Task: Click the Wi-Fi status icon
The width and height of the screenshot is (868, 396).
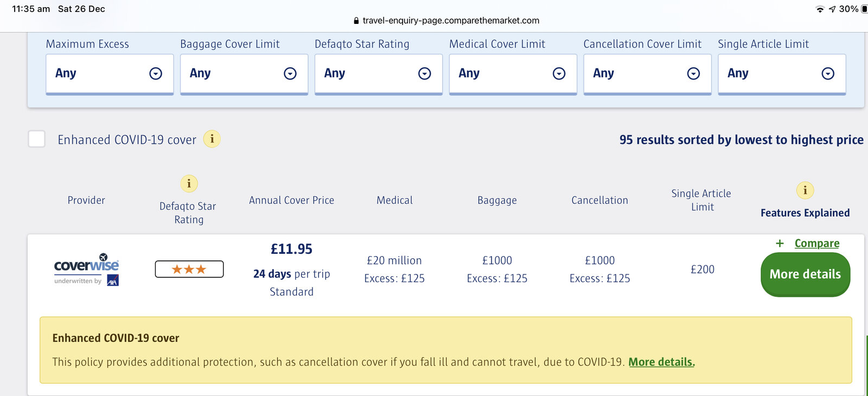Action: coord(820,9)
